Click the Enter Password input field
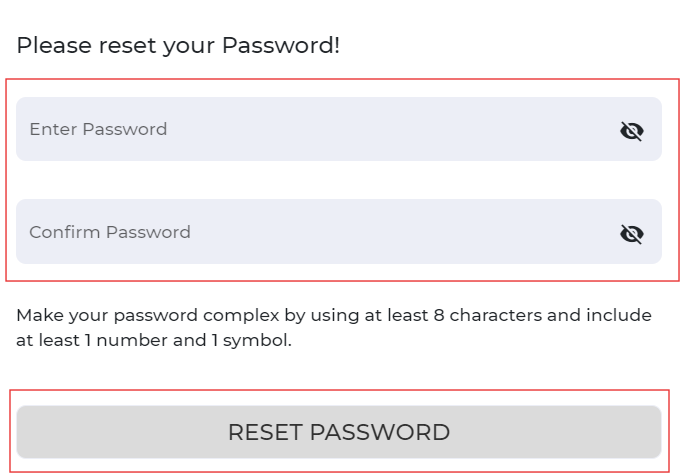This screenshot has height=473, width=688. (339, 129)
